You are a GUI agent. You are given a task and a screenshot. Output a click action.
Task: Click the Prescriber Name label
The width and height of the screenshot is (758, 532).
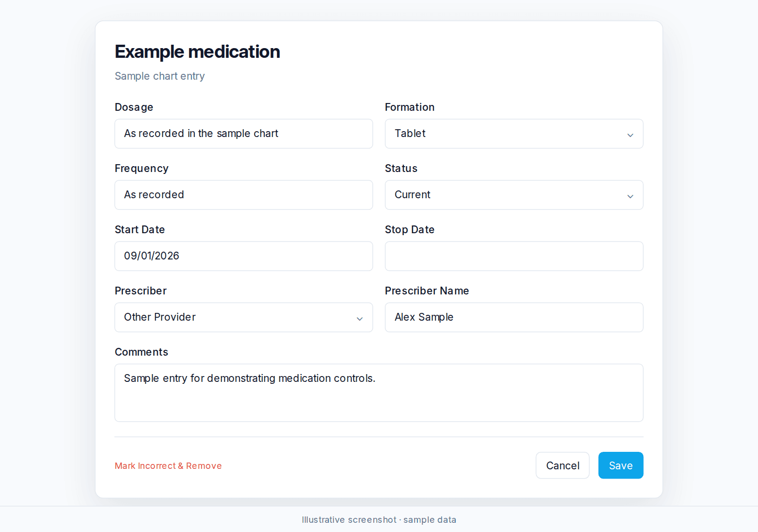point(427,291)
